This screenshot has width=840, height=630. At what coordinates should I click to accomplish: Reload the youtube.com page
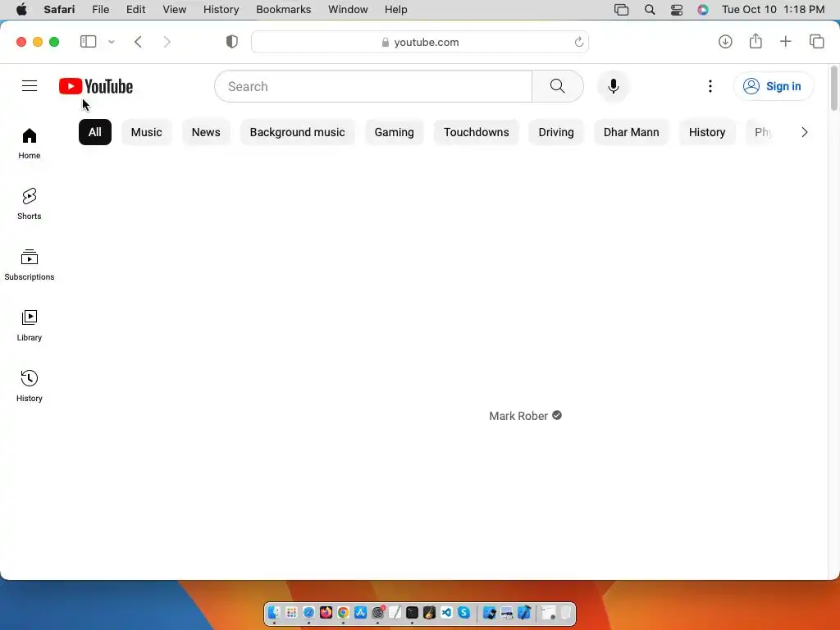[x=578, y=42]
